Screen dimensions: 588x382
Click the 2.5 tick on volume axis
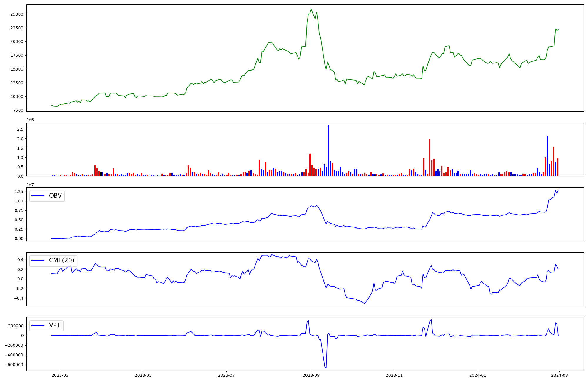pyautogui.click(x=20, y=129)
